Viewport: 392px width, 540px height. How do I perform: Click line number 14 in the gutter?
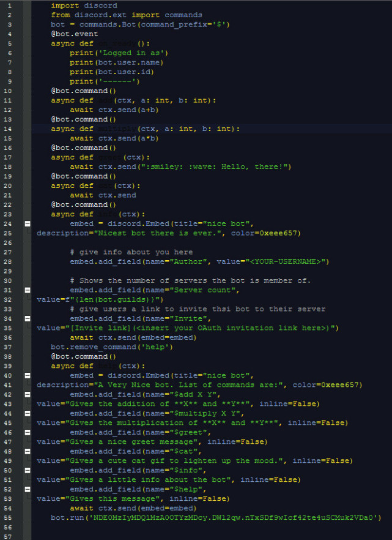click(x=7, y=129)
